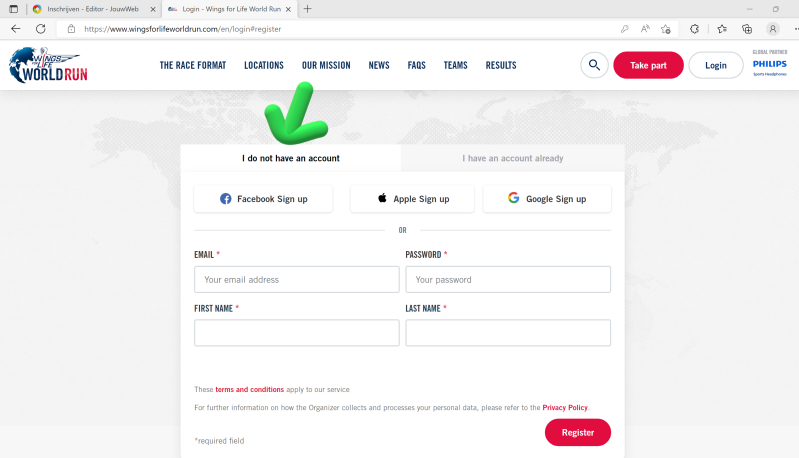Go back using the browser back arrow
The image size is (799, 458).
tap(15, 29)
